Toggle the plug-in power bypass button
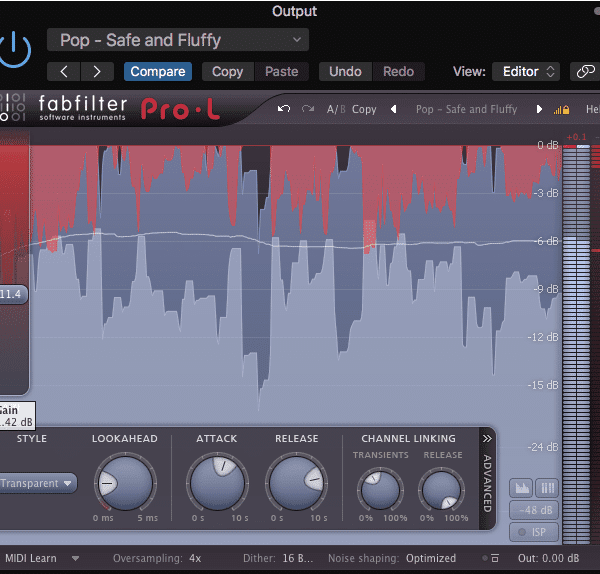The image size is (600, 574). (x=14, y=50)
